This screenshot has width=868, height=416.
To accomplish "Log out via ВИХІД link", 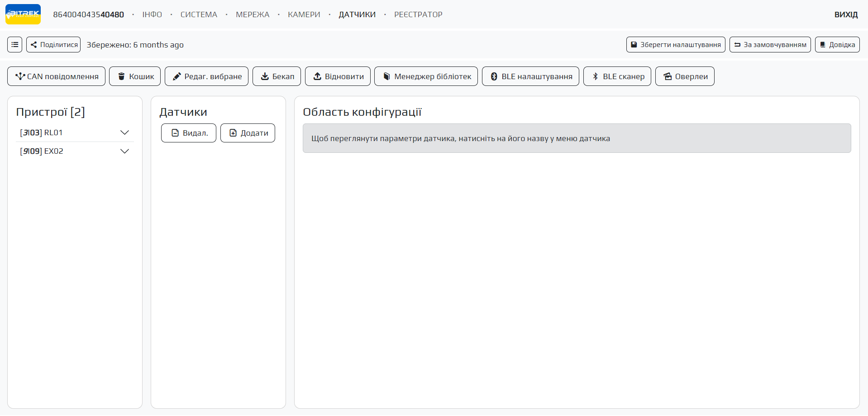I will [x=846, y=14].
